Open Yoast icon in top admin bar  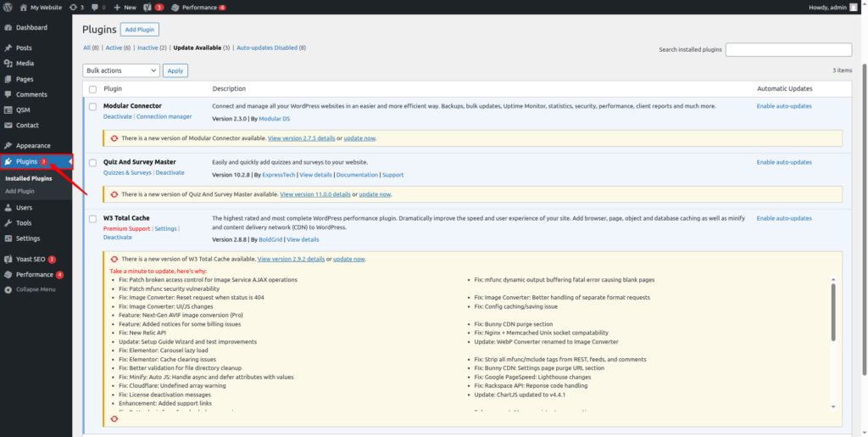coord(148,7)
